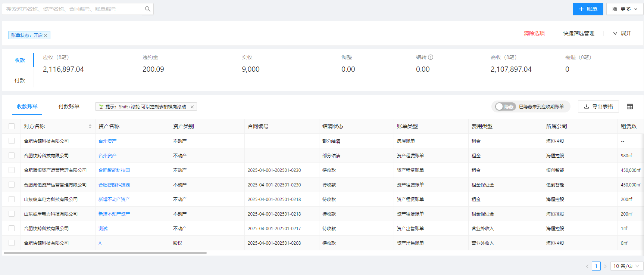Open the 10 条/页 page size dropdown

tap(626, 266)
